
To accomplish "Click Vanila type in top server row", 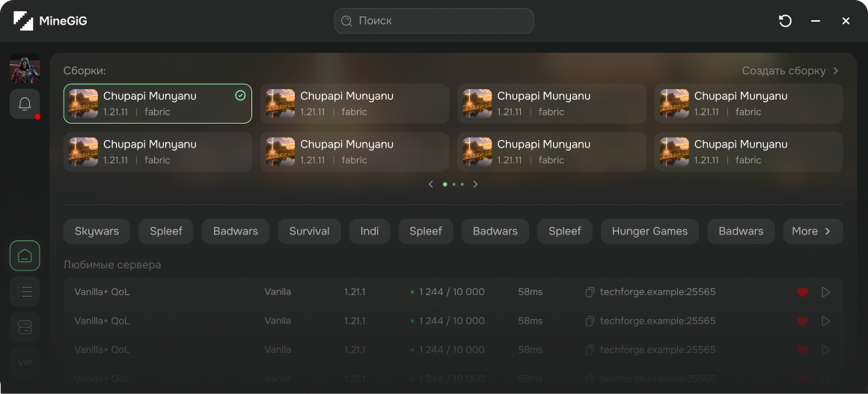I will (x=278, y=292).
